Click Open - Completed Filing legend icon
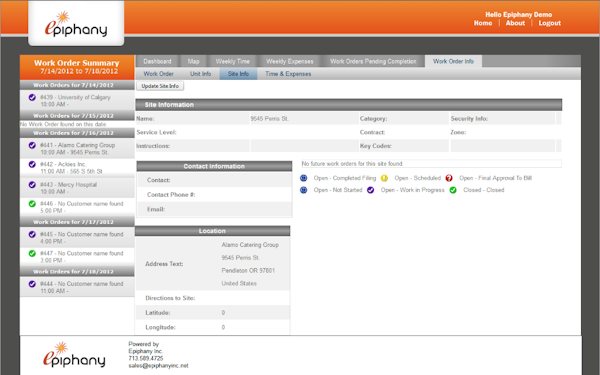The image size is (600, 375). [303, 178]
